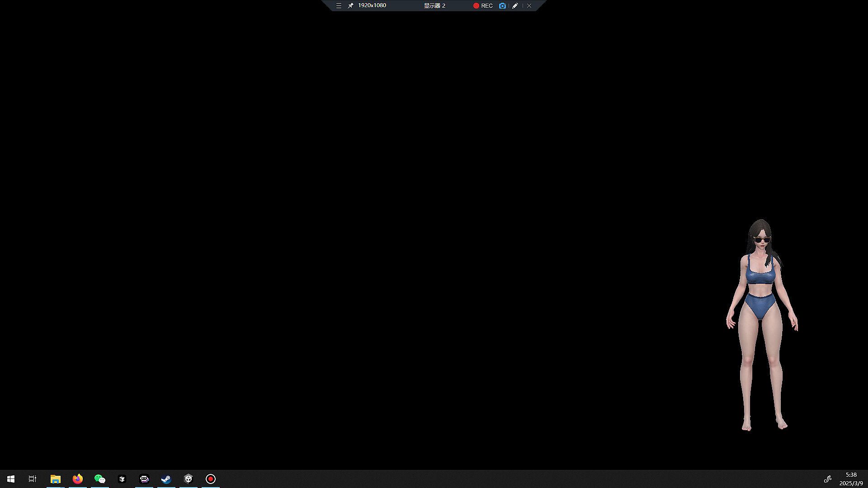Open the Unity editor taskbar icon
The width and height of the screenshot is (868, 488).
[x=189, y=479]
